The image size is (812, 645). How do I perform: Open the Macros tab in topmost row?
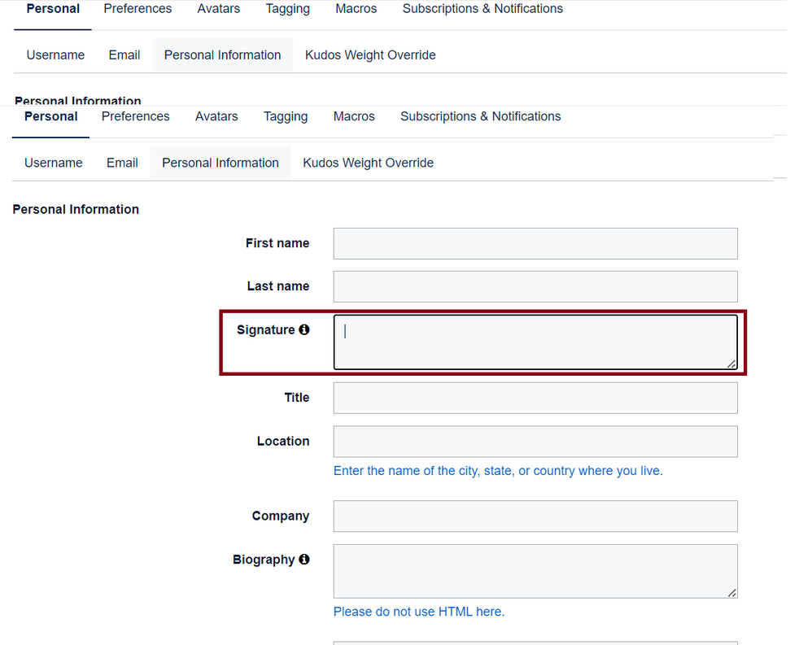[x=356, y=9]
